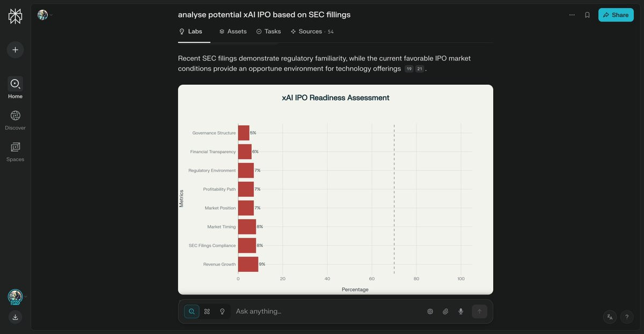This screenshot has width=644, height=334.
Task: Start a new thread with plus button
Action: (x=15, y=50)
